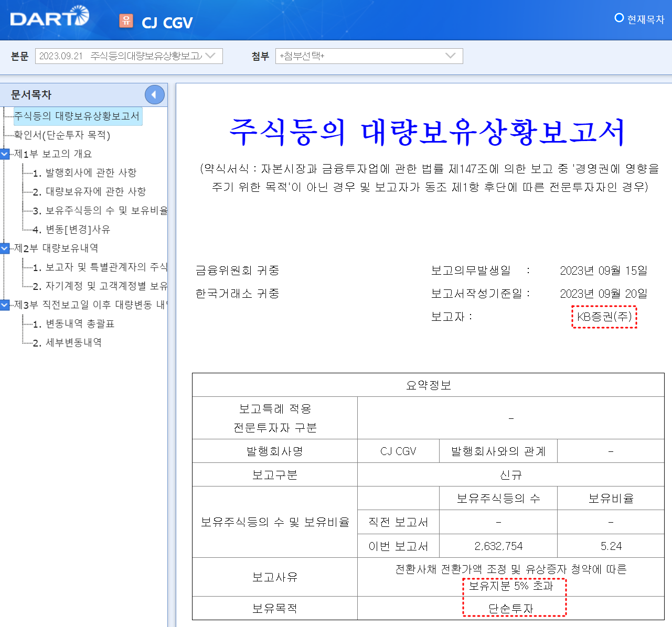Go to 4. 변동[변경]사유

click(71, 230)
